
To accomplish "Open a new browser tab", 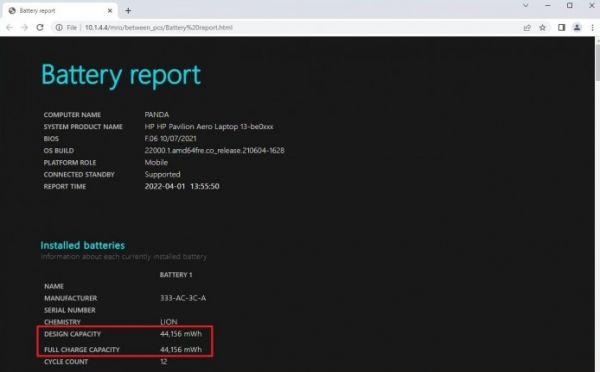I will [128, 11].
